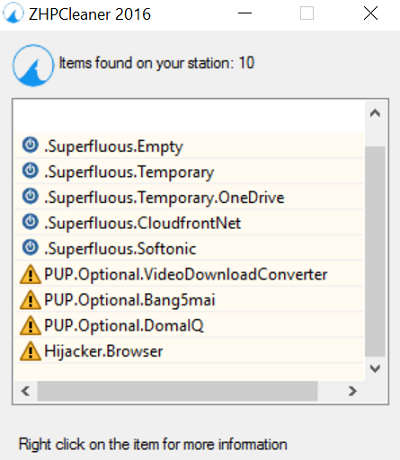Select the .Superfluous.Softonic entry

point(189,248)
